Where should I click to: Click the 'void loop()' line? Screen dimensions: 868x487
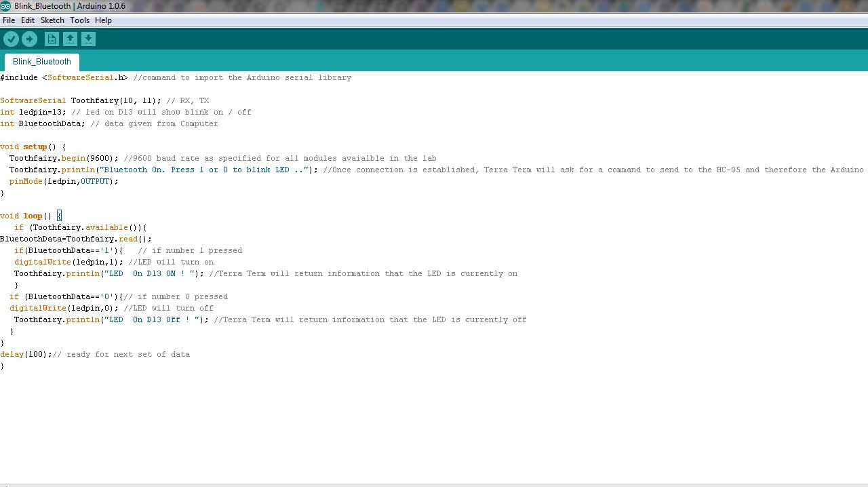(x=31, y=216)
